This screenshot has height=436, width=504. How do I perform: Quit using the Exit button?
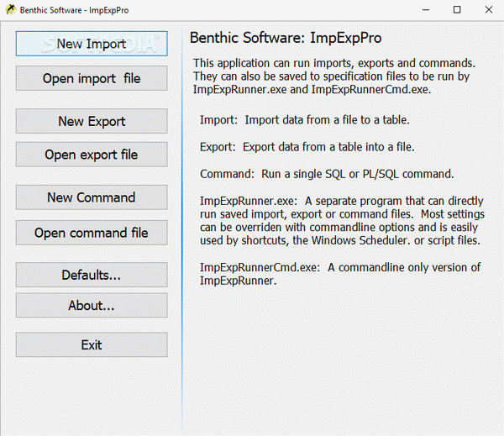tap(92, 344)
